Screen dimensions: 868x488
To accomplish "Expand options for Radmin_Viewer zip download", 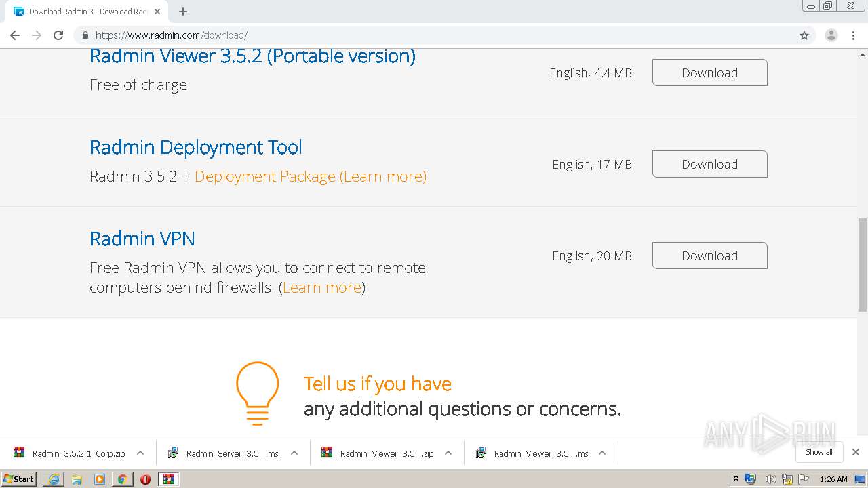I will tap(448, 453).
